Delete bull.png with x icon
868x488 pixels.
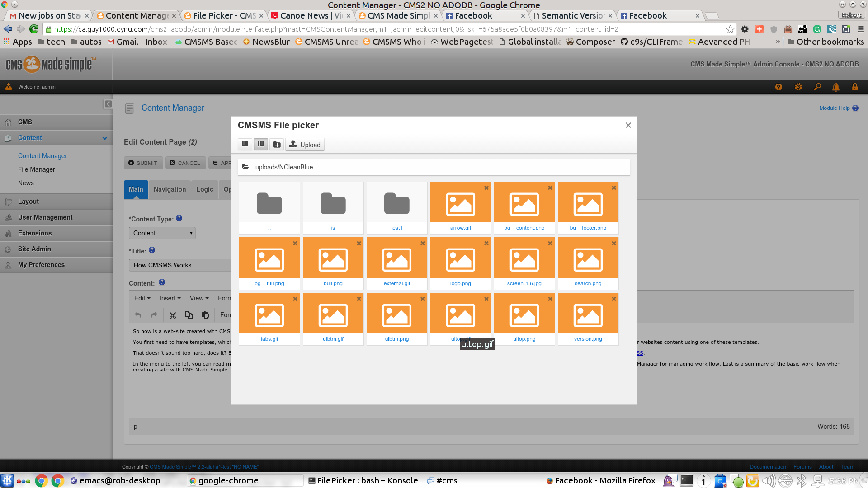click(x=359, y=244)
